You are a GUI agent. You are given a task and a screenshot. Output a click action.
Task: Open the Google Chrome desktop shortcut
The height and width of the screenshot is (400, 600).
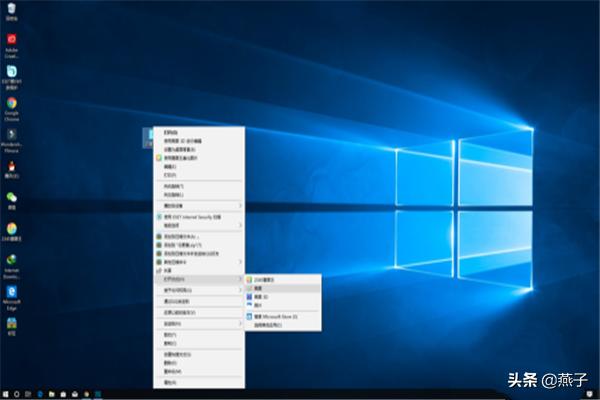coord(11,108)
